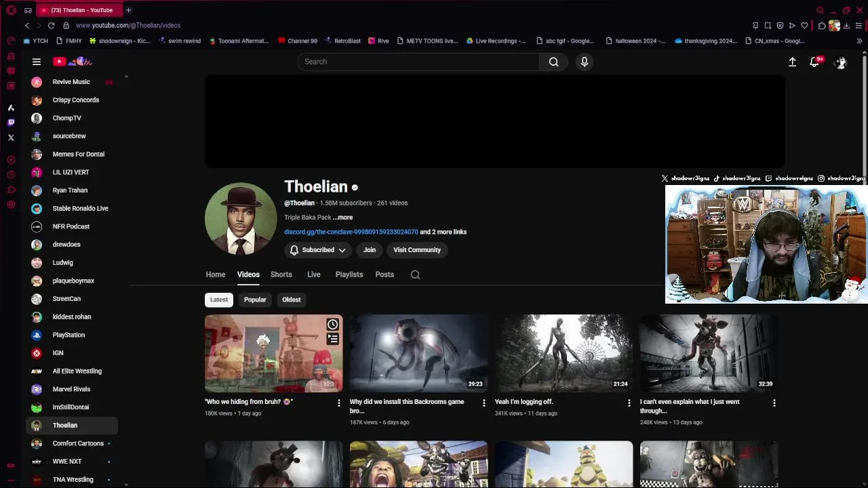Add page to bookmarks heart
The height and width of the screenshot is (488, 868).
click(804, 26)
